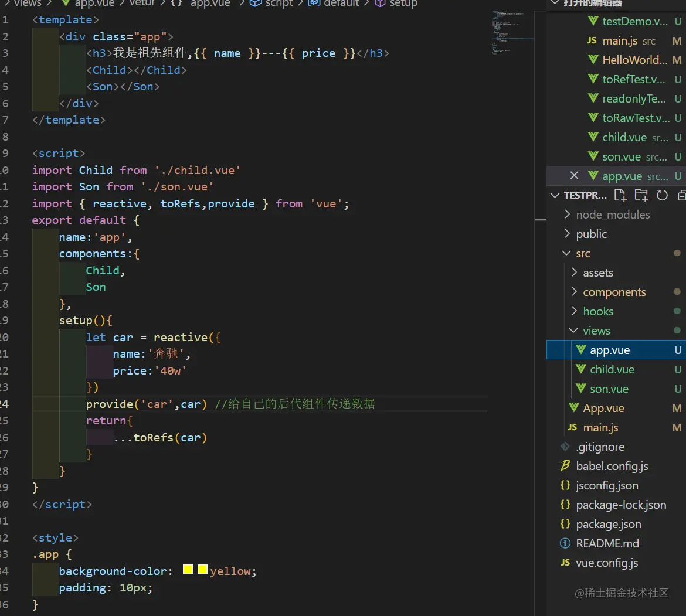Click the braces icon next to package-lock.json
Viewport: 686px width, 616px height.
click(x=565, y=505)
